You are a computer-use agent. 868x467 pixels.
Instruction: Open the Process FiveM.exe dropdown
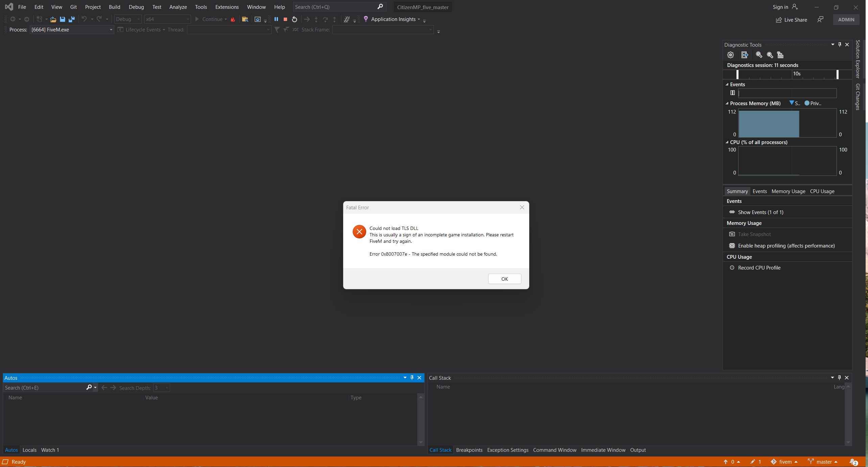pyautogui.click(x=111, y=30)
